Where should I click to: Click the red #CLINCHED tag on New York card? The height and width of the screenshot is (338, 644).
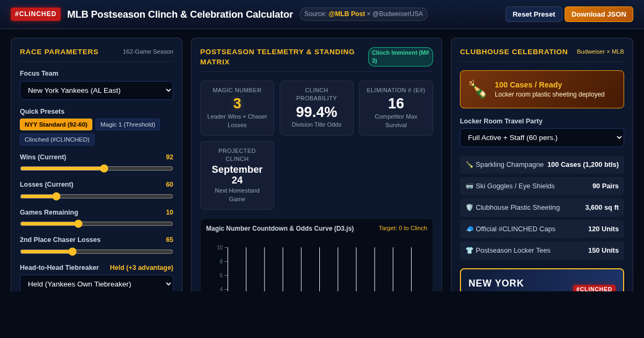coord(594,289)
